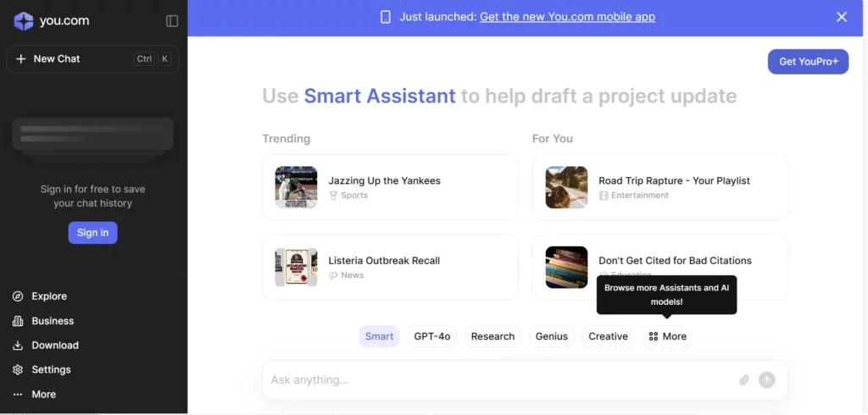Open Road Trip Rapture - Your Playlist title
Viewport: 868px width, 415px height.
[674, 181]
